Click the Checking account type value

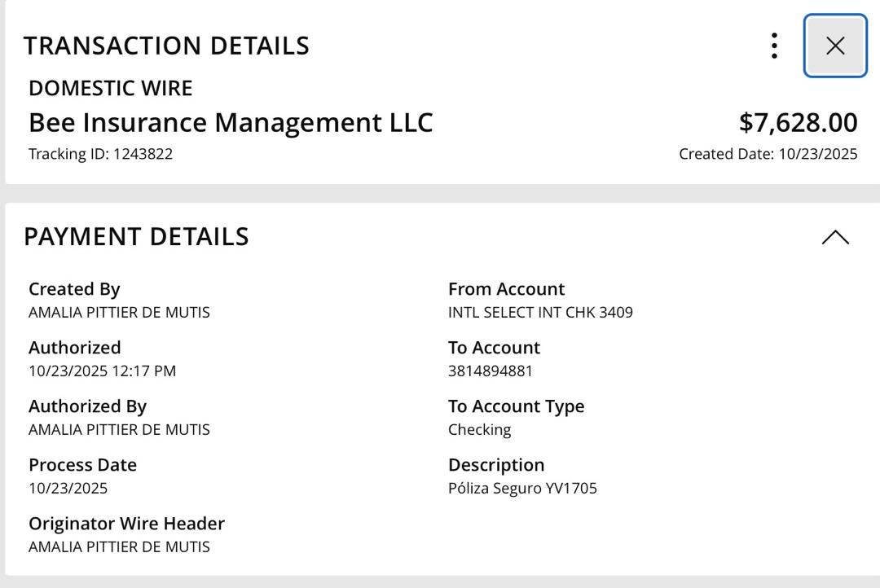coord(479,429)
